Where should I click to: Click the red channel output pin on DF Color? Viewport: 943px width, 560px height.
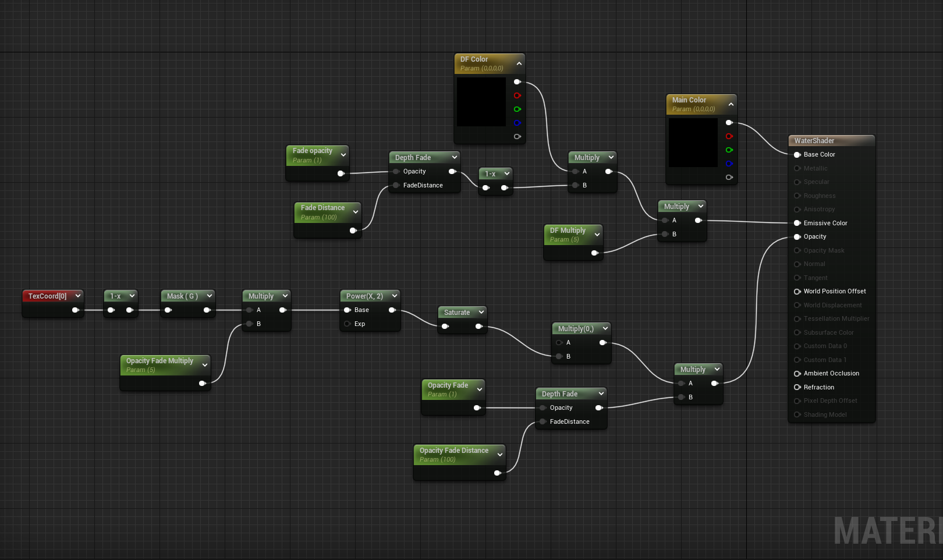pos(517,95)
